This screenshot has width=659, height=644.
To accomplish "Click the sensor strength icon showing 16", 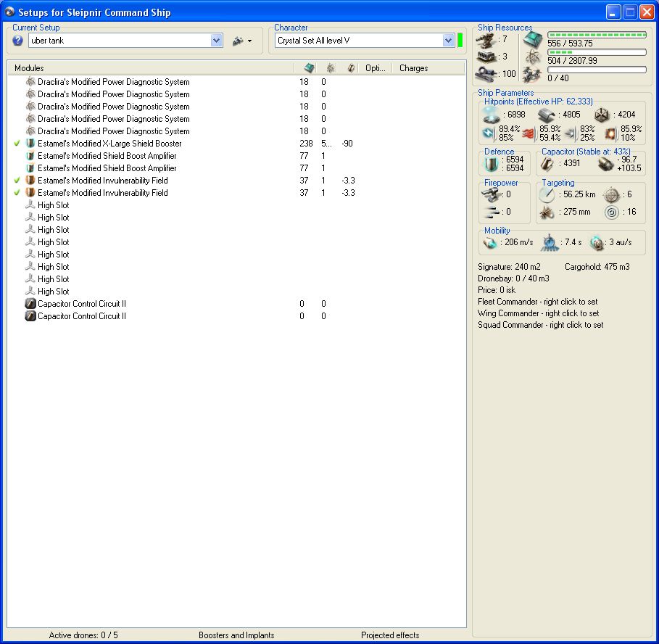I will click(612, 212).
